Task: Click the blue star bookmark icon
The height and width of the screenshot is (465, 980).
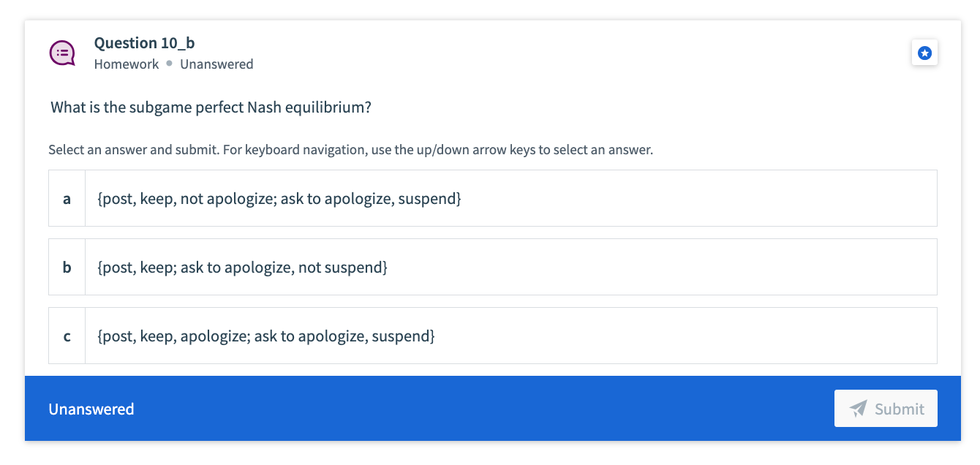Action: (924, 53)
